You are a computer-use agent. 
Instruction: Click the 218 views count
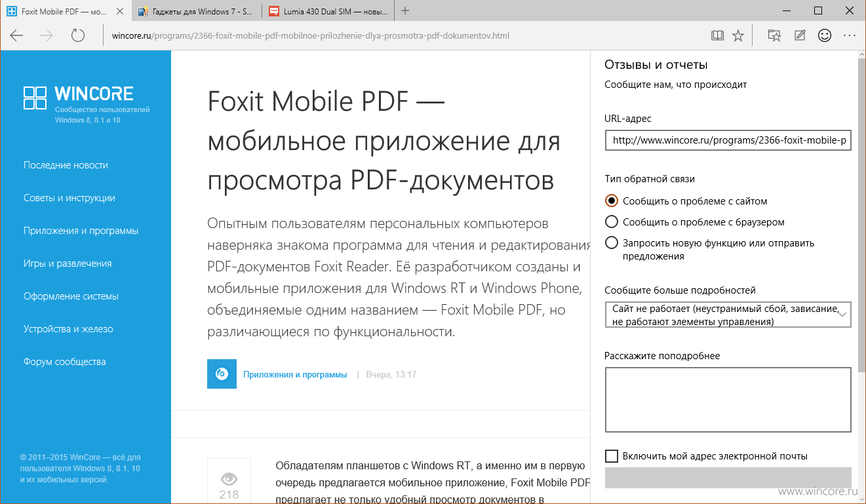[x=229, y=495]
